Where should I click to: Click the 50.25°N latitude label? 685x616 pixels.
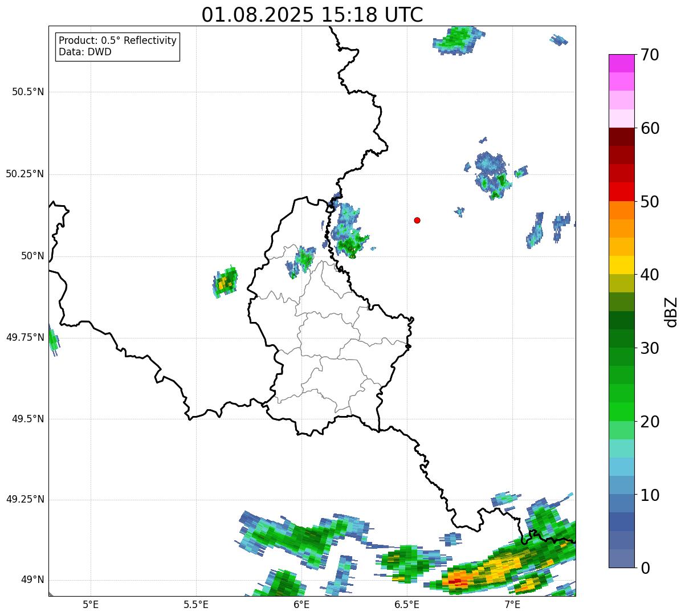25,174
